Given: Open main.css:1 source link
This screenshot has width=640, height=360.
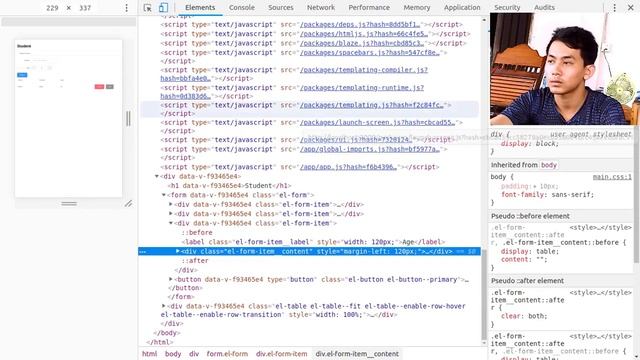Looking at the screenshot, I should click(x=612, y=177).
